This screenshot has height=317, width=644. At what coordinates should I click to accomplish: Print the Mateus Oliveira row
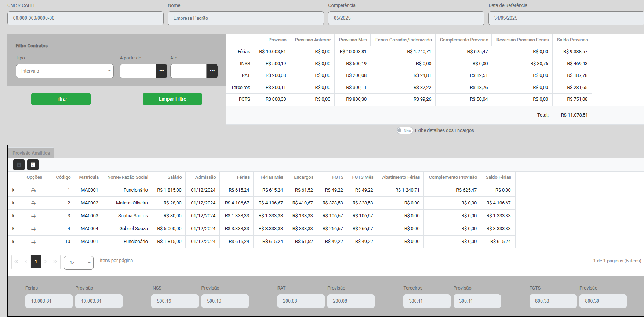point(33,203)
